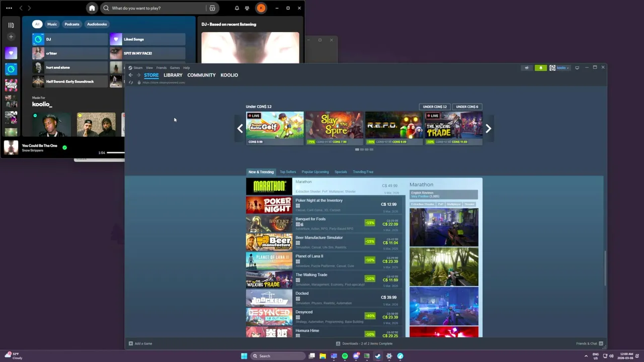Open Spotify notifications bell
Screen dimensions: 644x362
[x=237, y=8]
